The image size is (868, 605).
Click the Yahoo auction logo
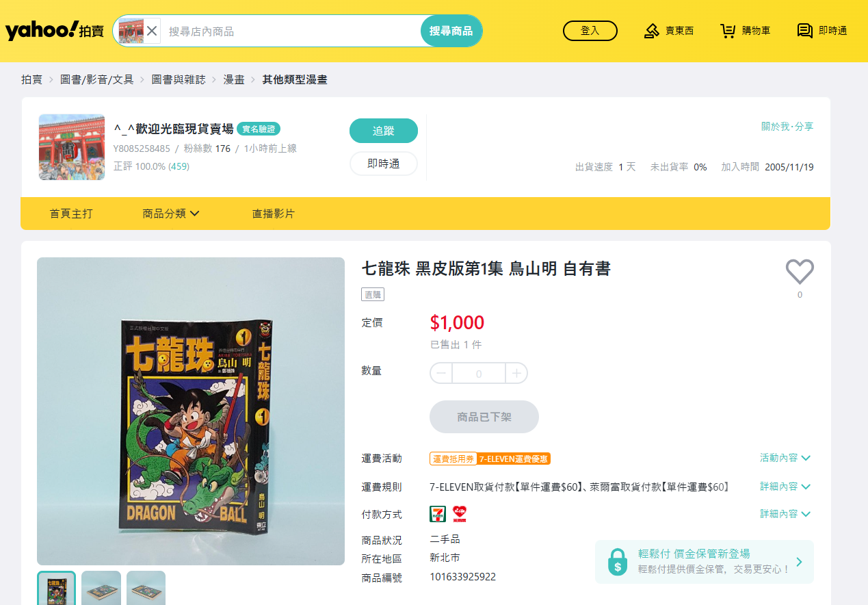(x=55, y=31)
